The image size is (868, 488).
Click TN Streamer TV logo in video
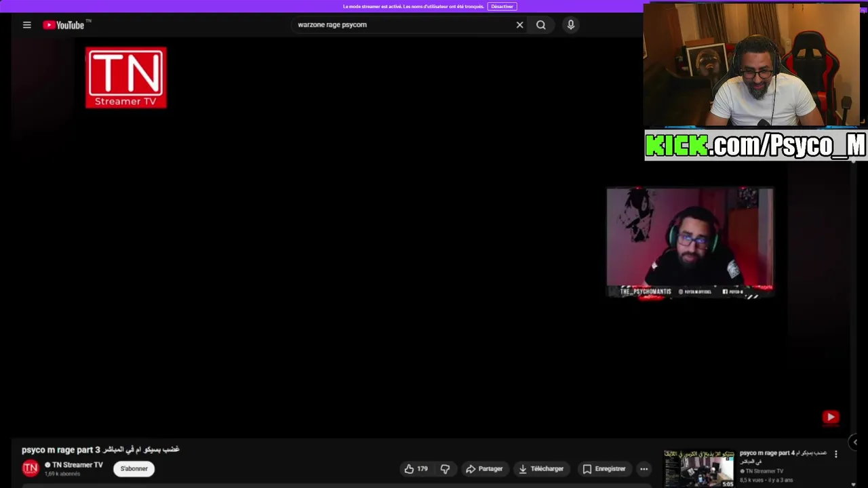pos(126,77)
